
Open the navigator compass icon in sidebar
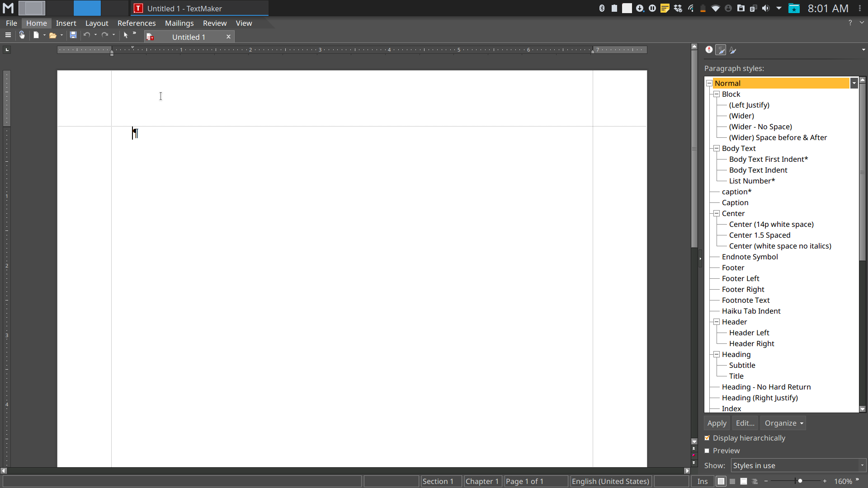709,50
